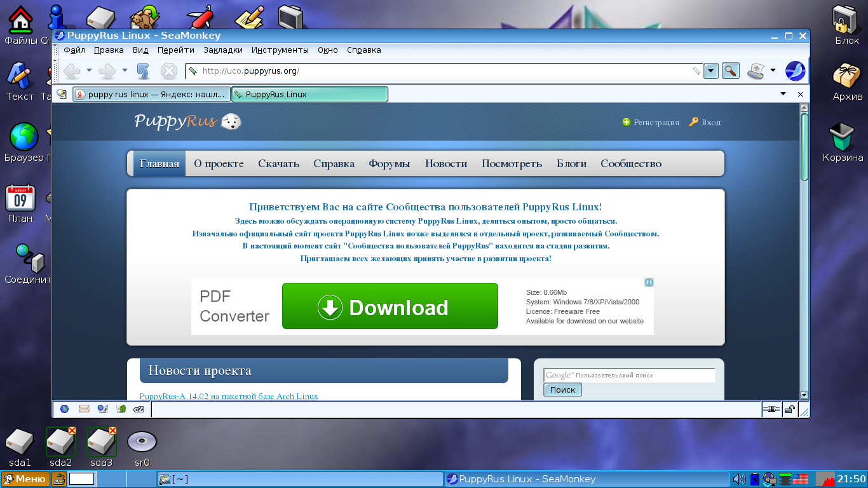Open the План calendar desktop icon
This screenshot has height=488, width=868.
tap(20, 198)
